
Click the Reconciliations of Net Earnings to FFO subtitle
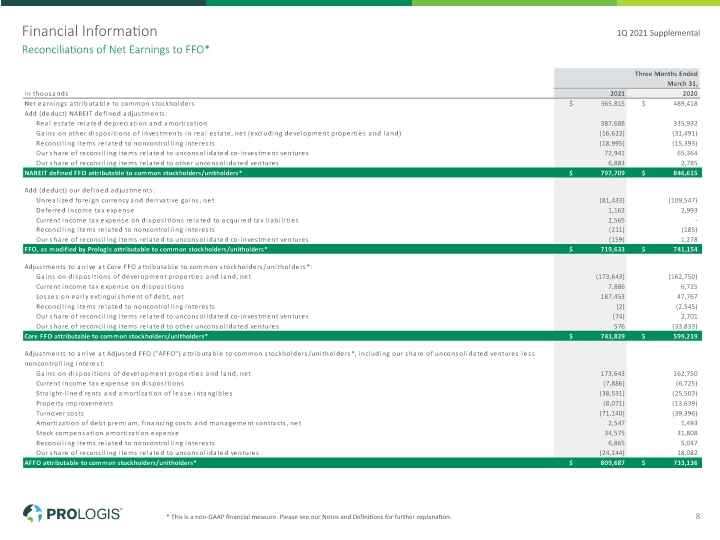click(x=116, y=50)
